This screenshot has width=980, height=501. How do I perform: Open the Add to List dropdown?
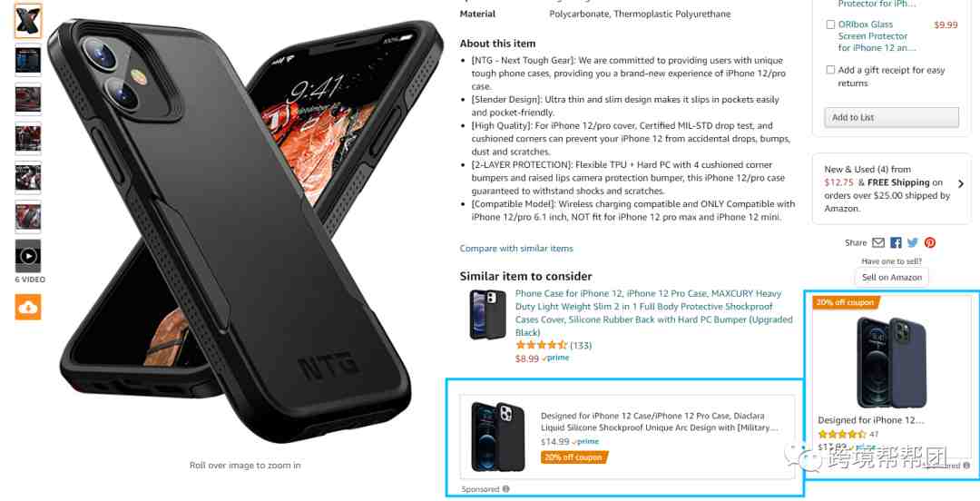tap(891, 118)
